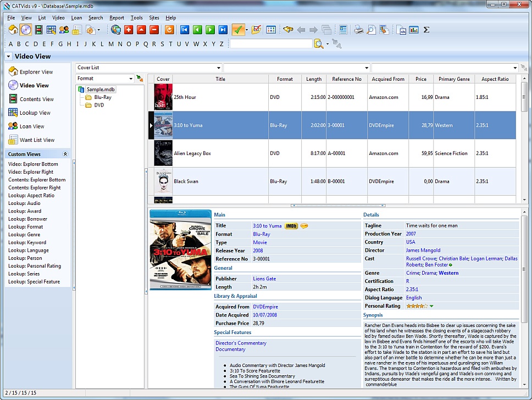This screenshot has width=532, height=400.
Task: Click the red minus delete-record icon
Action: [x=154, y=30]
